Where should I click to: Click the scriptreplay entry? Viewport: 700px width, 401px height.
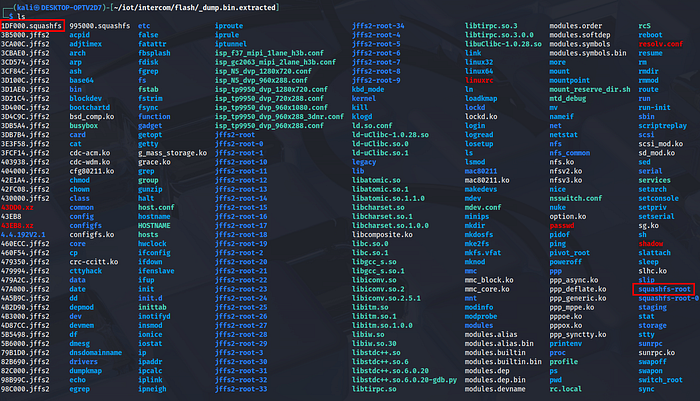[x=662, y=125]
